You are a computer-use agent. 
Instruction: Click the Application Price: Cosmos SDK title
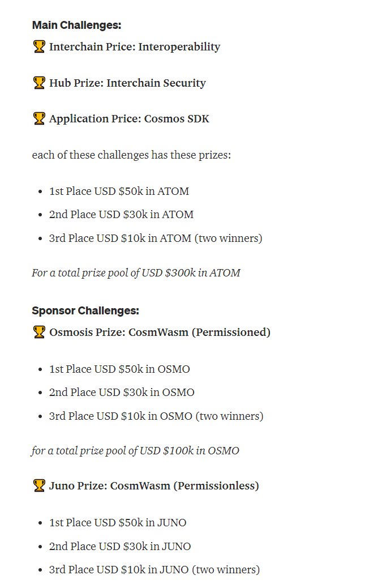(x=129, y=119)
